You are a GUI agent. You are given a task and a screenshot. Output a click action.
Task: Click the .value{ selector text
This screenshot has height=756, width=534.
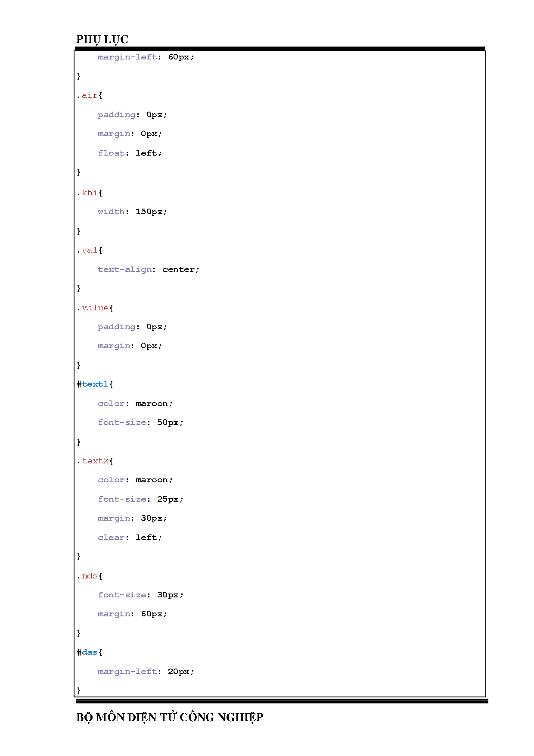tap(95, 308)
